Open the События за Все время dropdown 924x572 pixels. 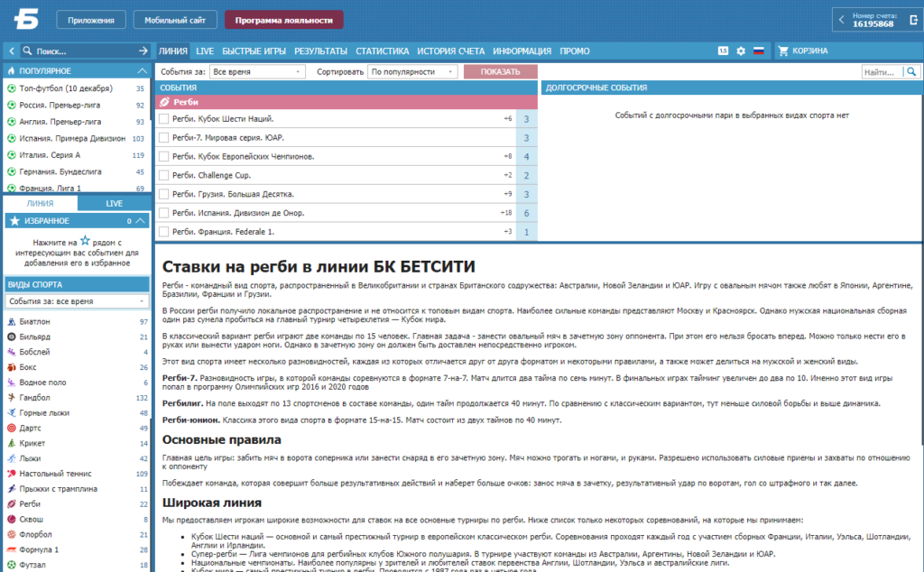click(x=257, y=72)
